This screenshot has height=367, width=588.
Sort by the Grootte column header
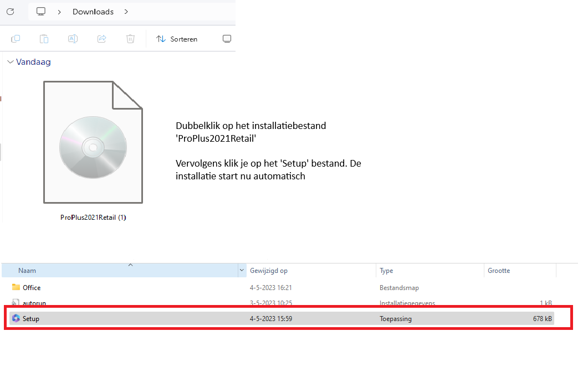pos(499,271)
